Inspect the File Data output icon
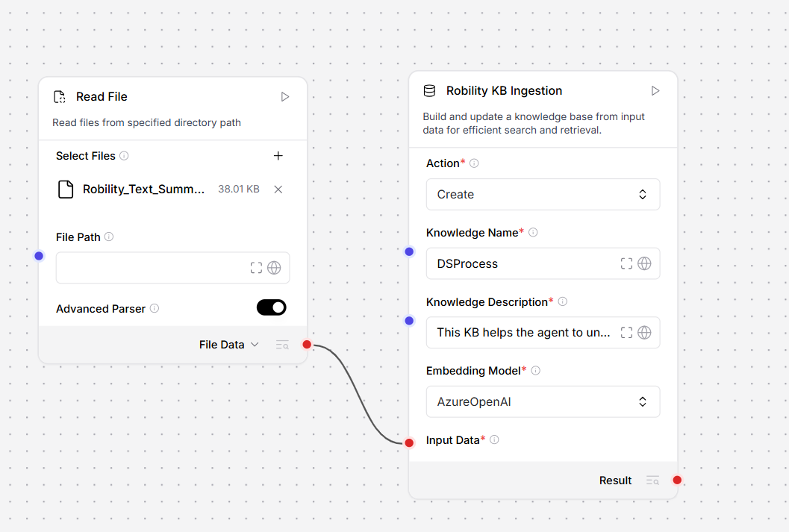The image size is (789, 532). pyautogui.click(x=282, y=345)
